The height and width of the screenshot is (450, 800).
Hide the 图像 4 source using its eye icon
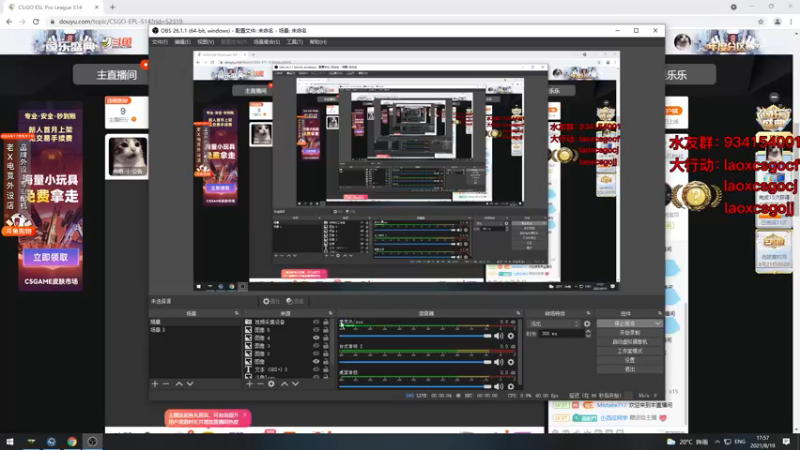(316, 338)
